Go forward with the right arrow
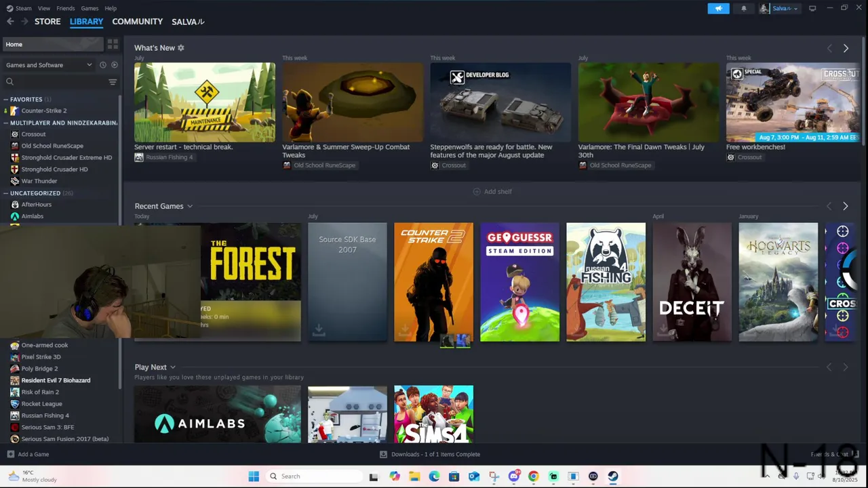Screen dimensions: 868x488 pyautogui.click(x=24, y=22)
